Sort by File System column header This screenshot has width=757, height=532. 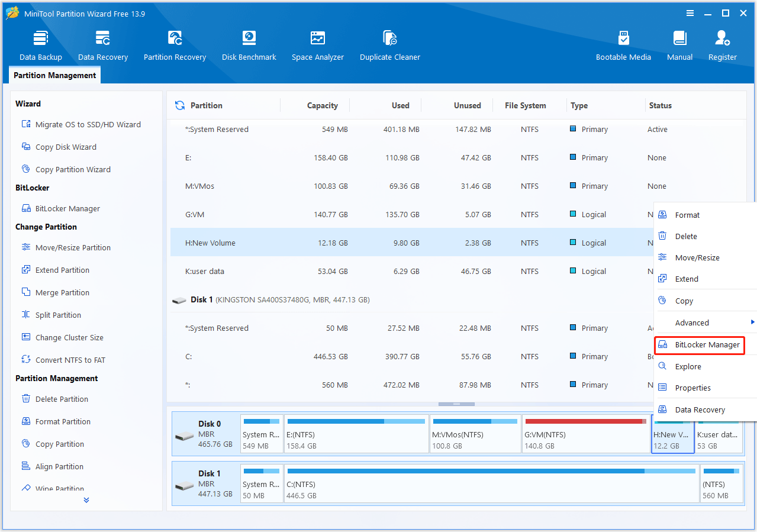click(525, 105)
